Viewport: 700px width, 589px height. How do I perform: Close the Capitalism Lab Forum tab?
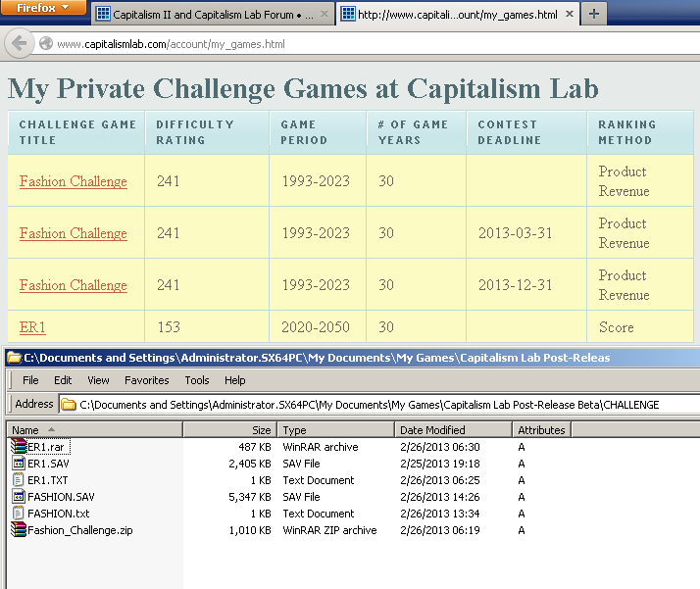(x=325, y=14)
